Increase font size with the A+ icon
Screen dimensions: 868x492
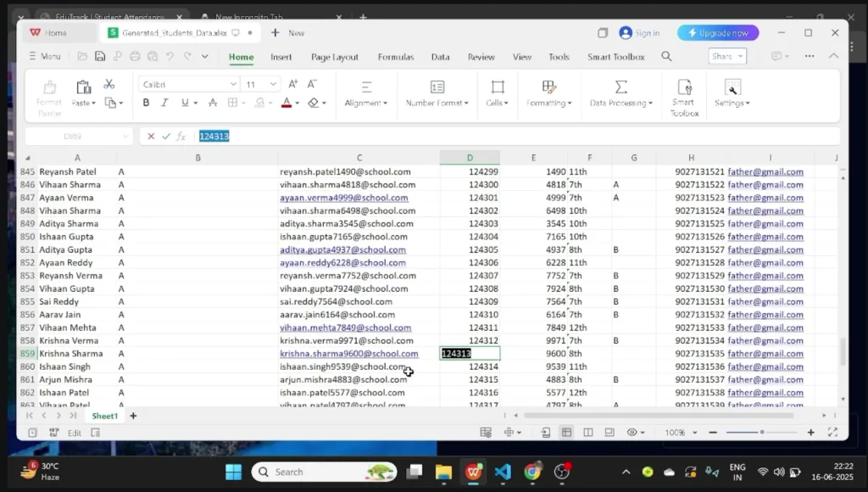click(x=292, y=84)
